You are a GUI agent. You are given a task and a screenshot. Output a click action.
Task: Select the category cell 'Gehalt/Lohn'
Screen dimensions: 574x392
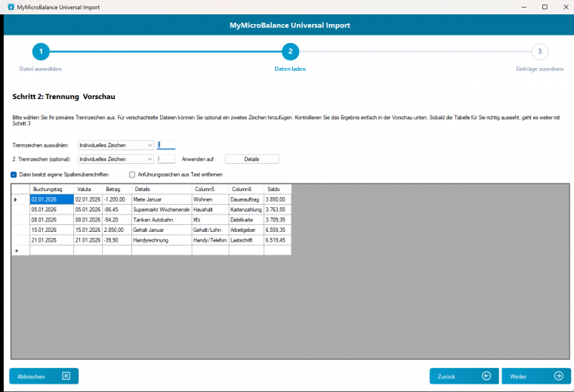(210, 230)
